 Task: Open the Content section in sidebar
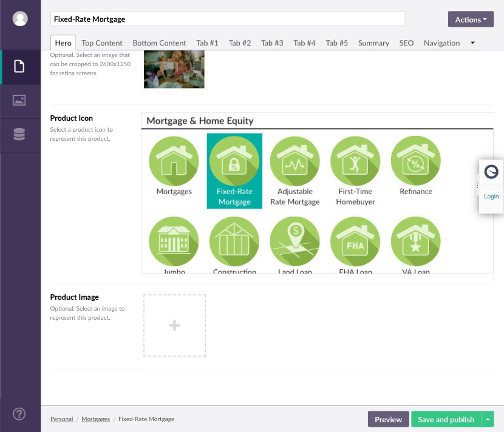pos(19,67)
